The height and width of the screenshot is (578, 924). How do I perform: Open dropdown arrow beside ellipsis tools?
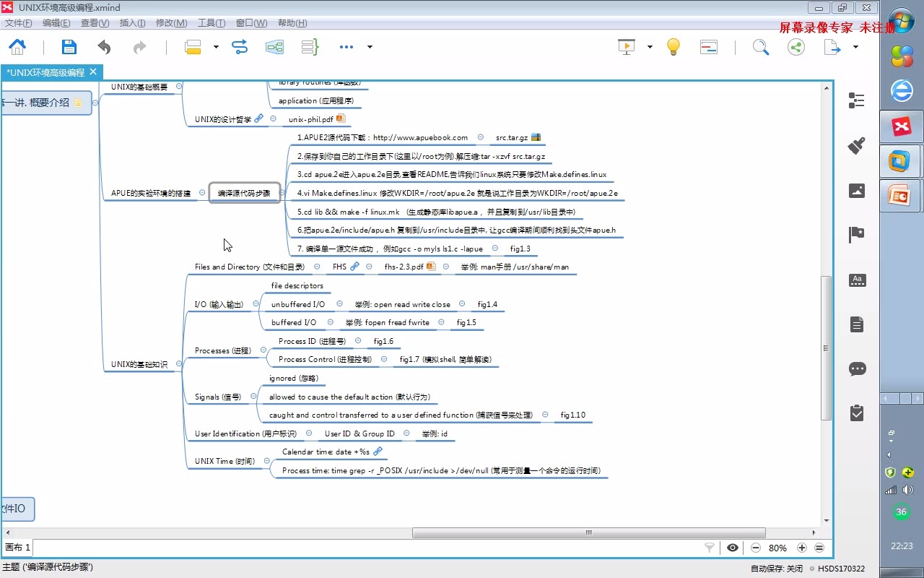[370, 47]
